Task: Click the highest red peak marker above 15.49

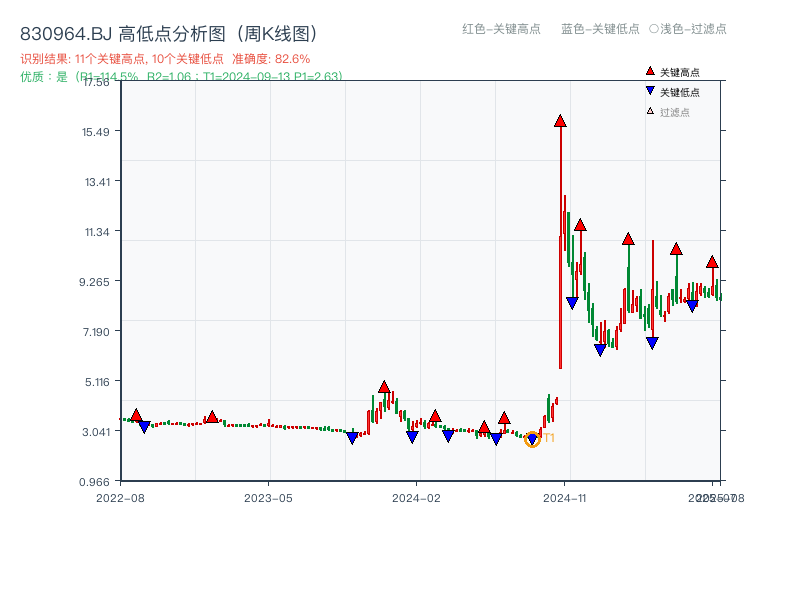Action: click(x=560, y=121)
